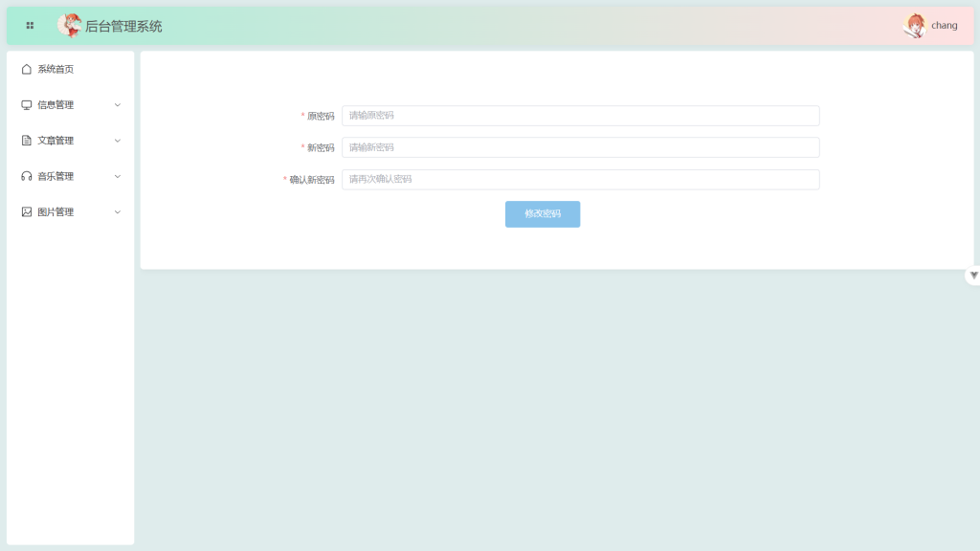Image resolution: width=980 pixels, height=551 pixels.
Task: Click the user avatar next to chang
Action: pos(915,26)
